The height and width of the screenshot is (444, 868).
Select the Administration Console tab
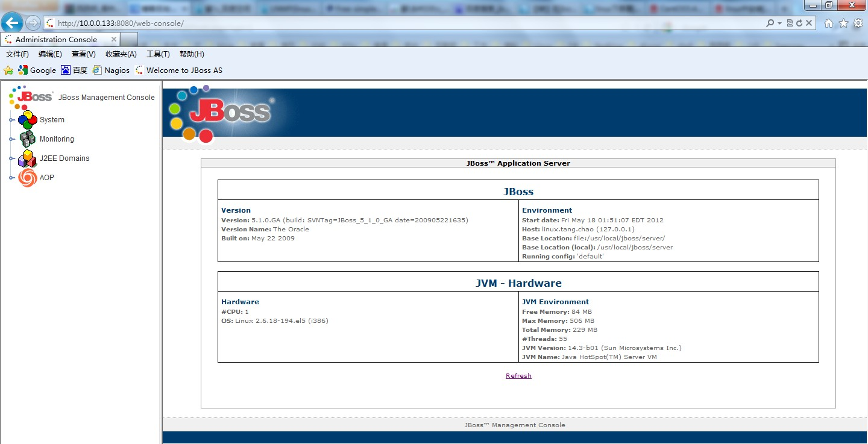pos(56,39)
